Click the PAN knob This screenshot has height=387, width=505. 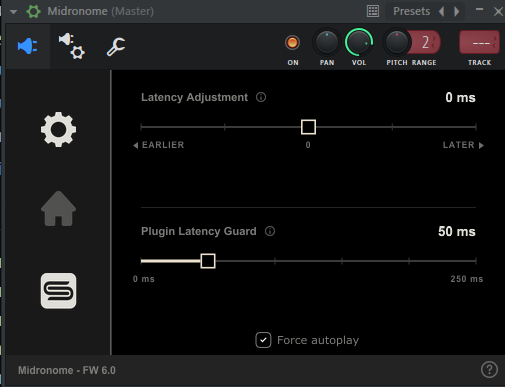pyautogui.click(x=327, y=42)
